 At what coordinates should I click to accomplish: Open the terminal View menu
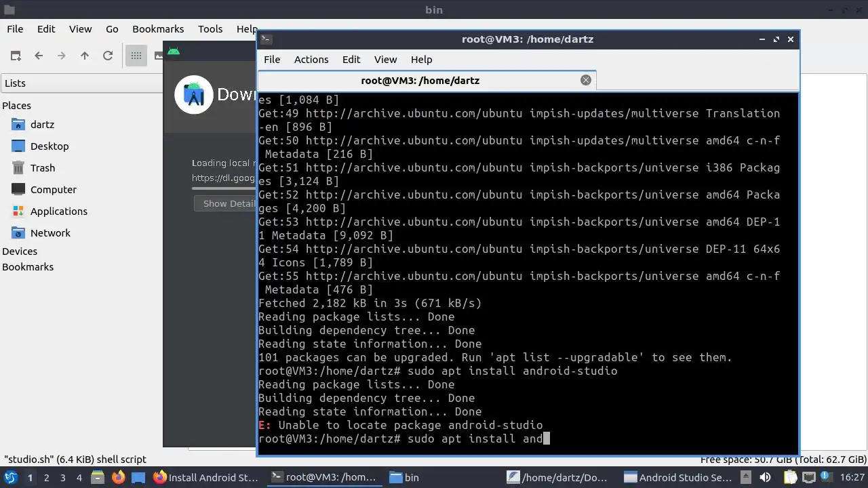point(385,60)
